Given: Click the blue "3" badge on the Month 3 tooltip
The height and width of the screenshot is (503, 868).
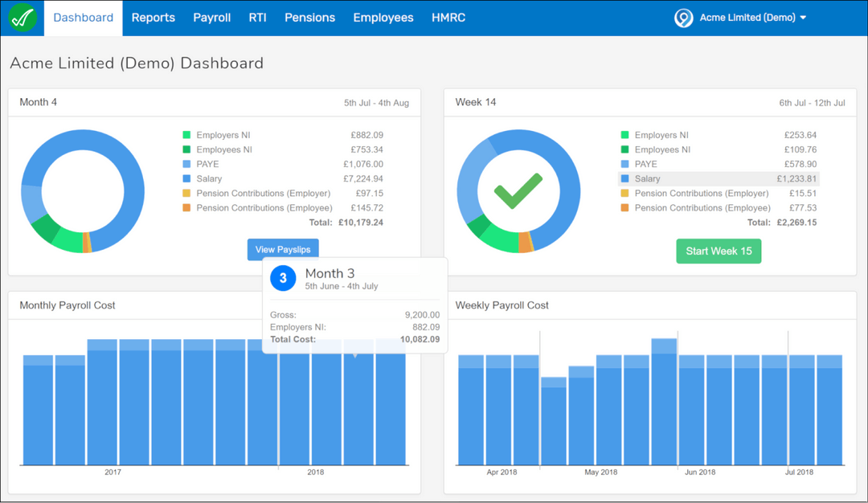Looking at the screenshot, I should [x=282, y=277].
